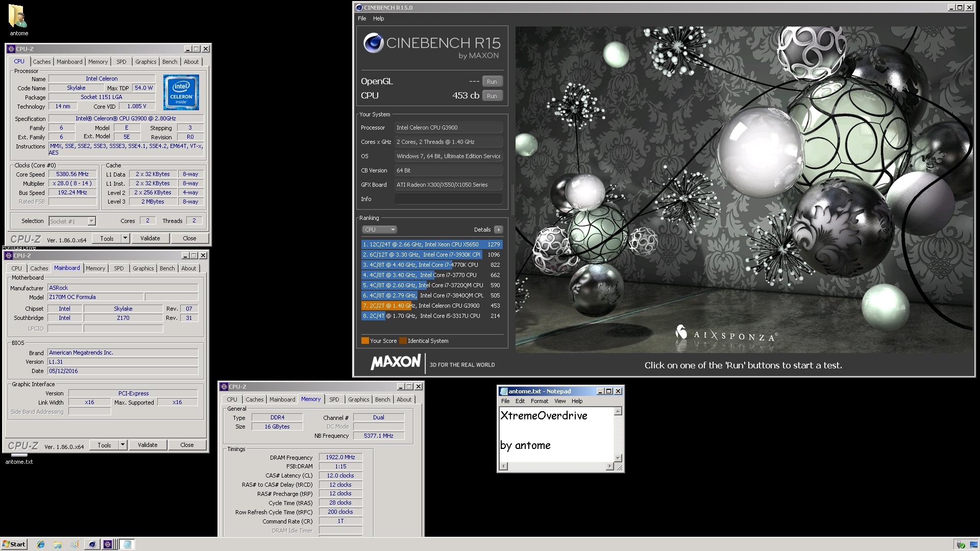Screen dimensions: 980x551
Task: Open Safely Remove Hardware tray icon
Action: (961, 545)
